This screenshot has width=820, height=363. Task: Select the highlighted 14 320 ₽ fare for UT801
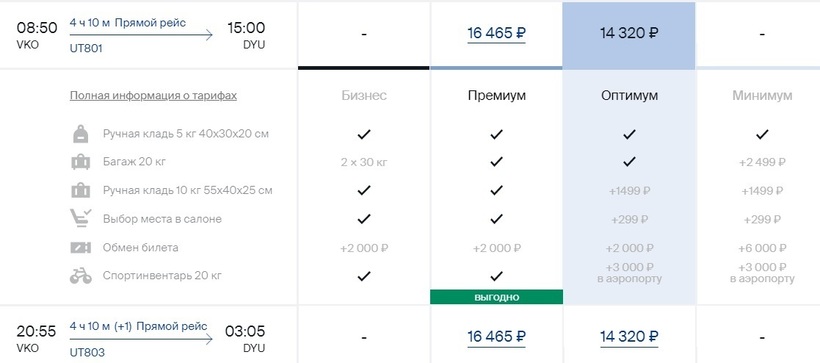tap(629, 33)
